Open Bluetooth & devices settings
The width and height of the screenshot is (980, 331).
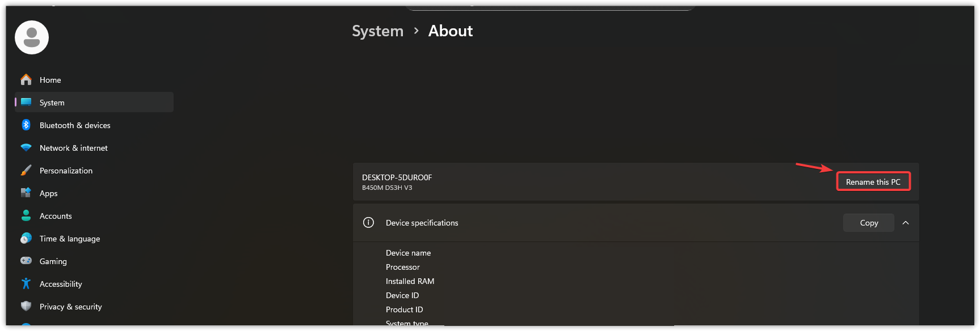94,125
